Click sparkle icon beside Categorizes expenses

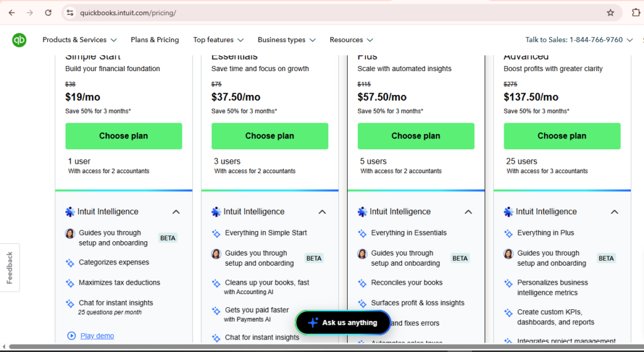click(70, 263)
